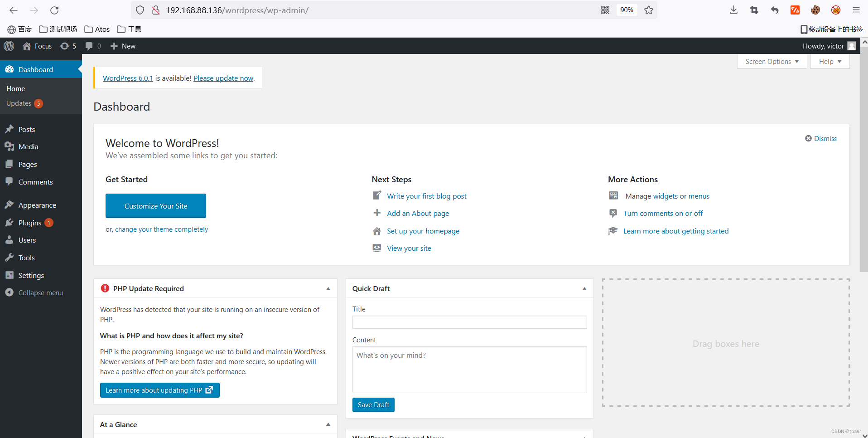The width and height of the screenshot is (868, 438).
Task: Collapse the At a Glance panel
Action: [x=328, y=424]
